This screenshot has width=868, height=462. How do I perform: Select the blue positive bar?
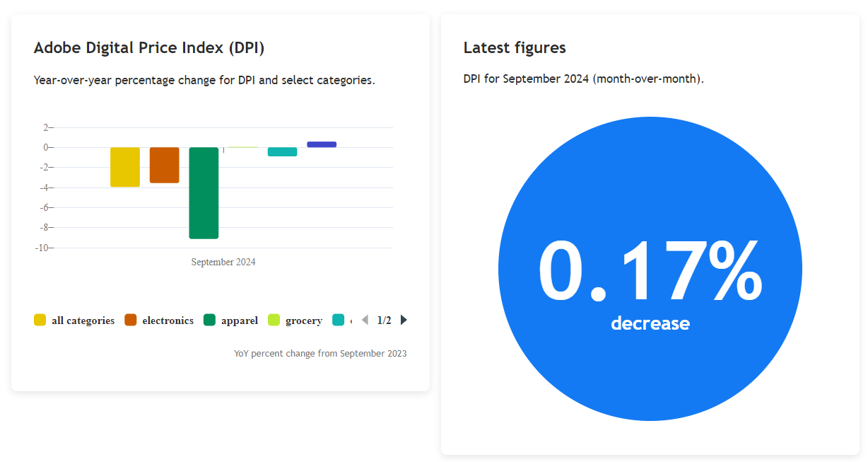[x=322, y=144]
